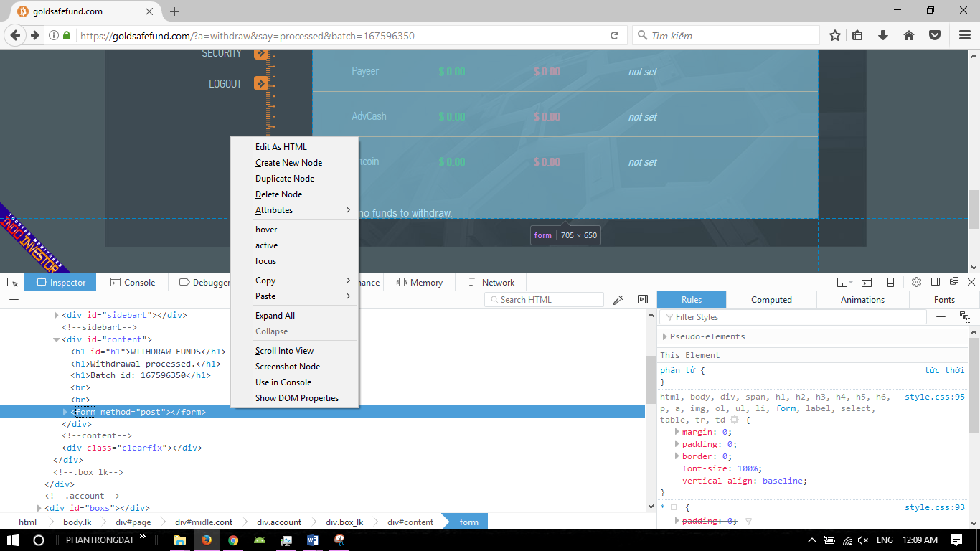Switch to the Computed tab
Viewport: 980px width, 551px height.
click(771, 300)
